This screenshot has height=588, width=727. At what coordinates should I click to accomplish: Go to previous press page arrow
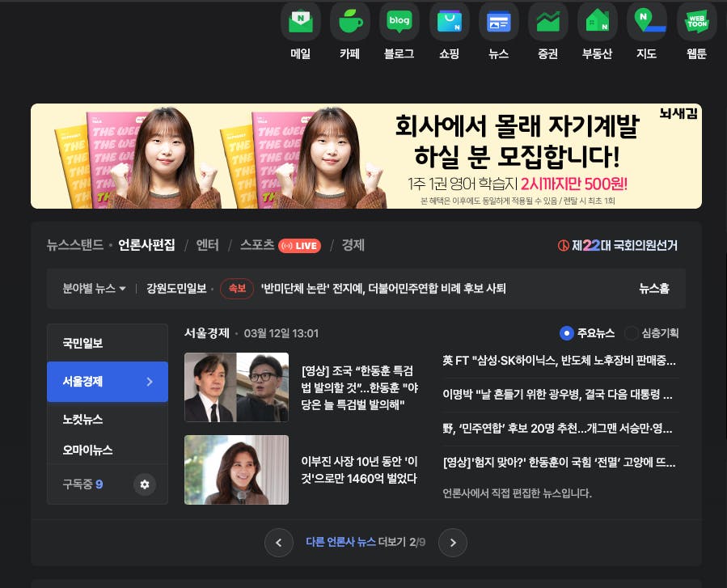click(279, 543)
